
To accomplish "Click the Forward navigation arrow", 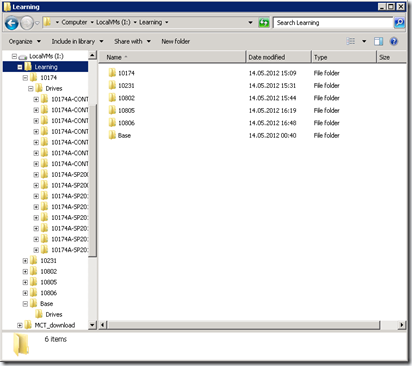I will tap(27, 23).
